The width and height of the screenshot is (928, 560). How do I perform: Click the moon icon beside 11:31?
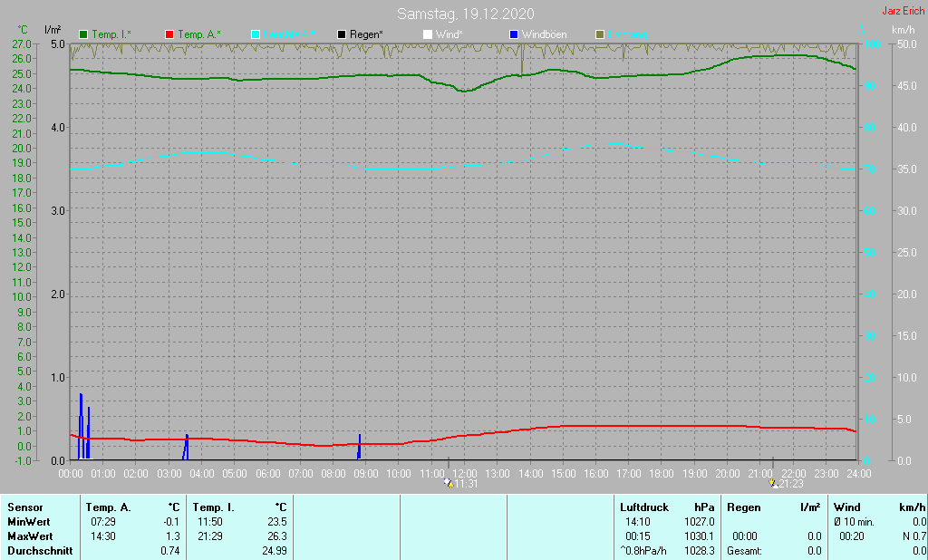click(x=449, y=484)
